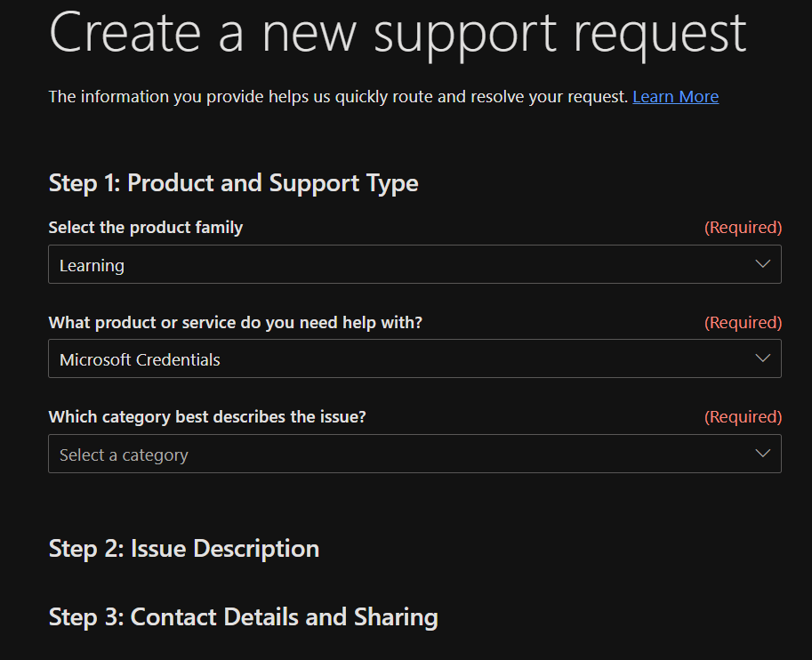Click the What product or service question label
Screen dimensions: 812x660
click(236, 322)
